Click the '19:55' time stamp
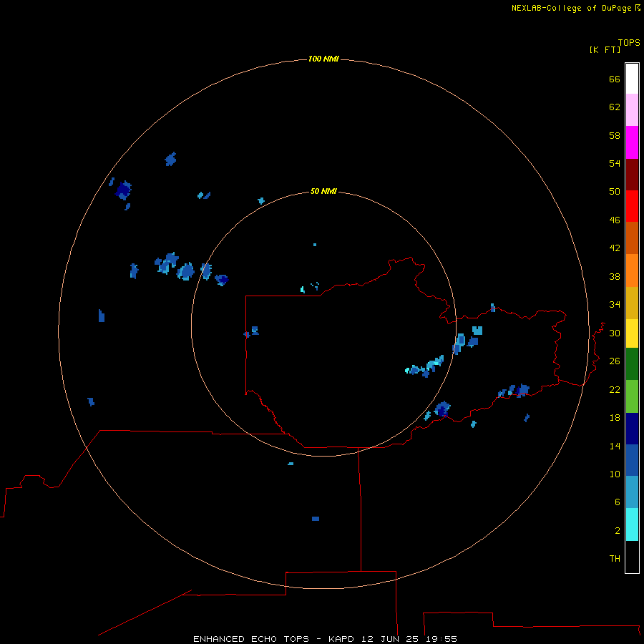 click(x=441, y=639)
